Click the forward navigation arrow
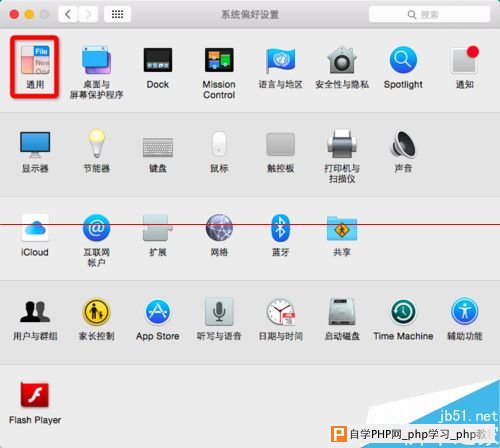500x448 pixels. pyautogui.click(x=88, y=14)
